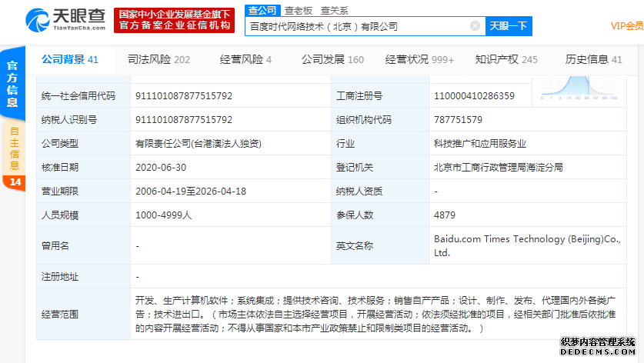The height and width of the screenshot is (363, 644).
Task: Click the 营业期限 value 2006-04-19至2026-04-18
Action: pyautogui.click(x=191, y=191)
